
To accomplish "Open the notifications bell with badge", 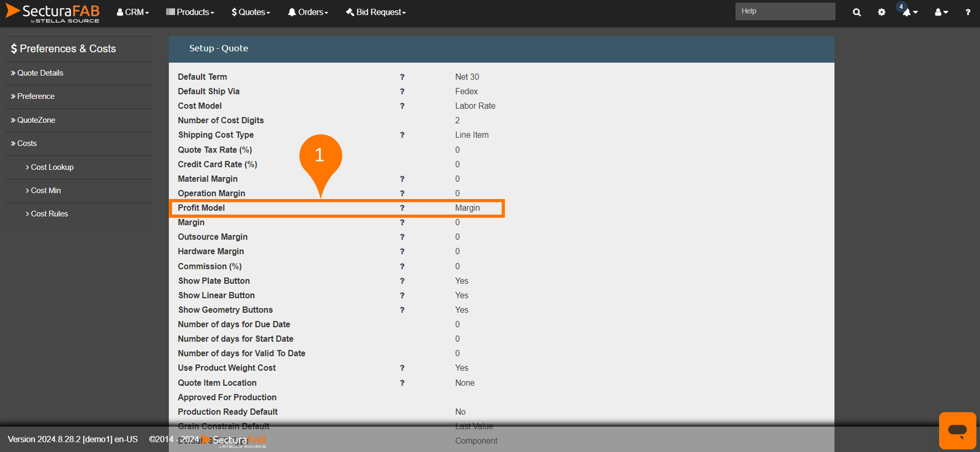I will (x=909, y=12).
